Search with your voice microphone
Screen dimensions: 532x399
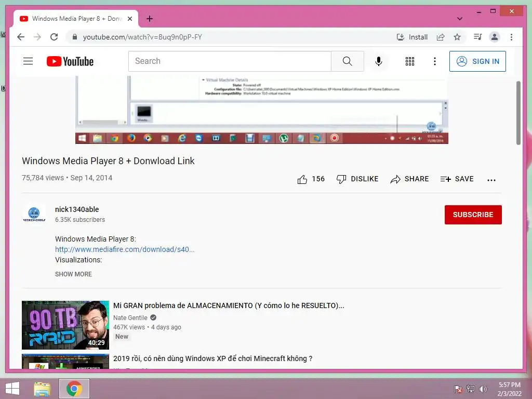pyautogui.click(x=379, y=61)
